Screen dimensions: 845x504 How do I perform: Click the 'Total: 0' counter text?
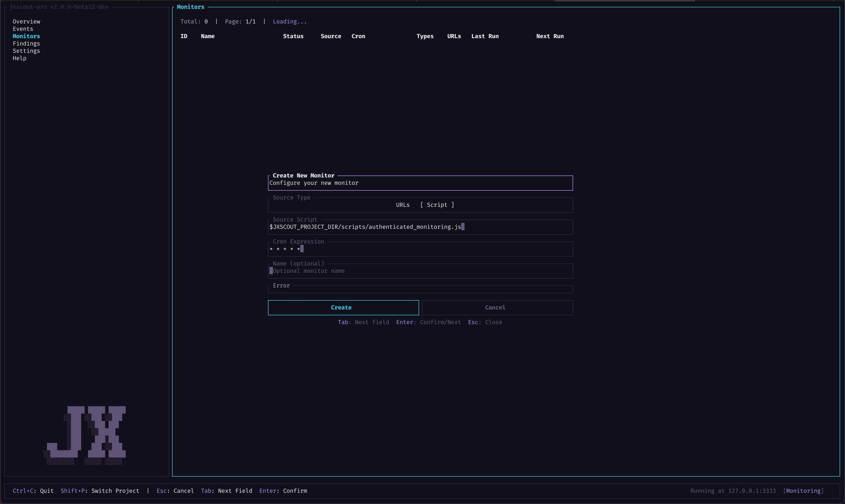tap(194, 22)
